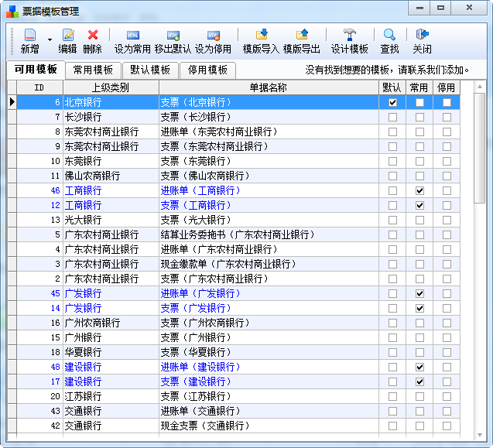Image resolution: width=493 pixels, height=448 pixels.
Task: Switch to 停用模板 tab
Action: click(207, 70)
